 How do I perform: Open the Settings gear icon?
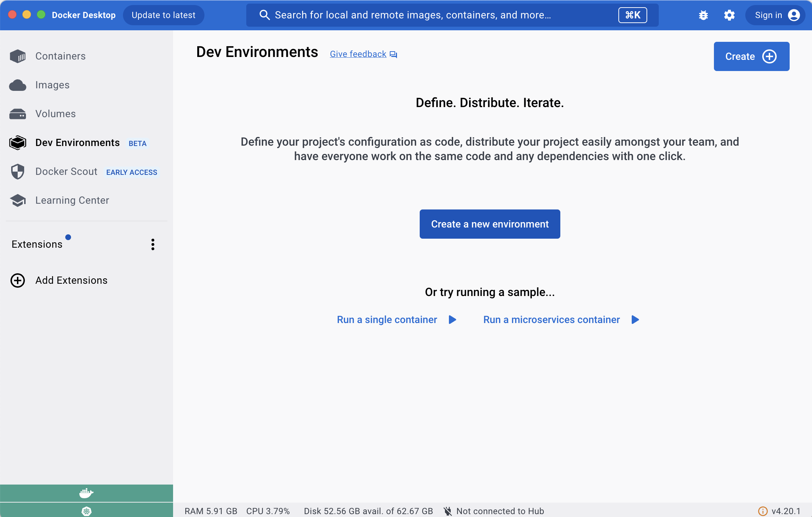[729, 15]
